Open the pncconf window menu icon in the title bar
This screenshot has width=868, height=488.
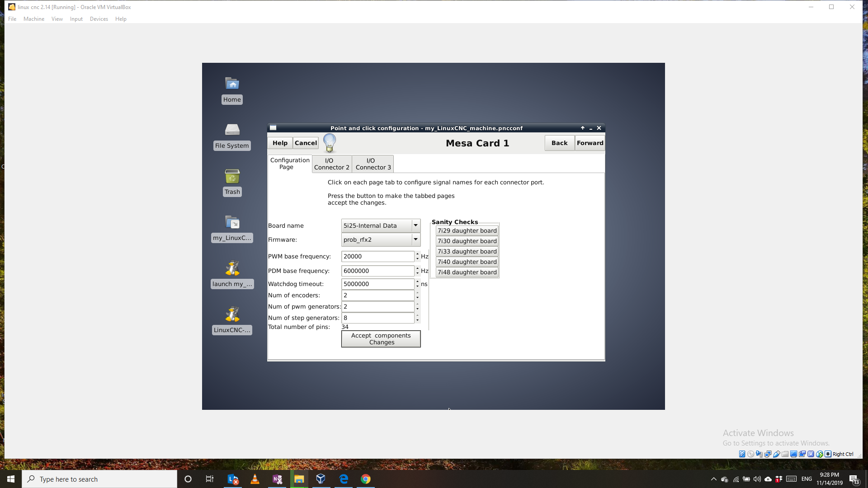coord(273,128)
